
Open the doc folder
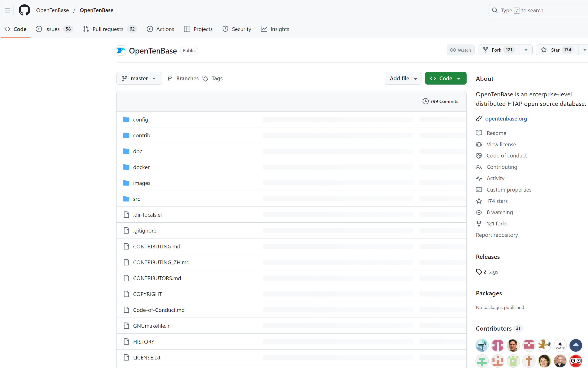(x=138, y=151)
